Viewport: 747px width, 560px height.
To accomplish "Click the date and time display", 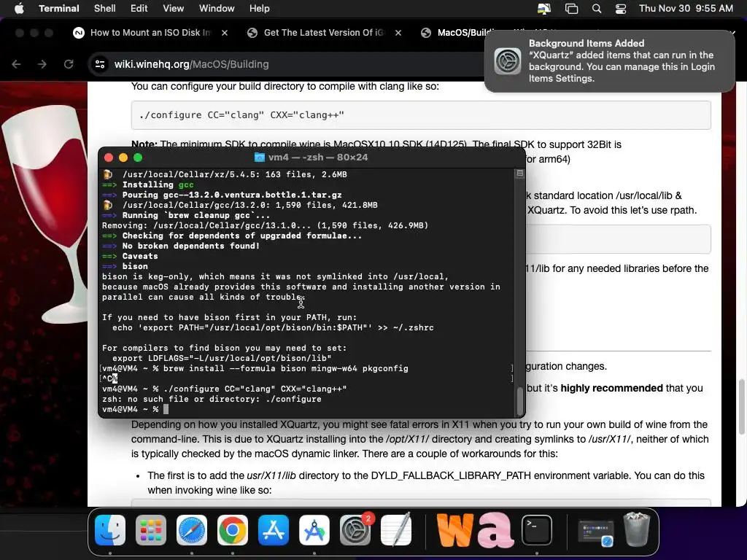I will pyautogui.click(x=686, y=8).
